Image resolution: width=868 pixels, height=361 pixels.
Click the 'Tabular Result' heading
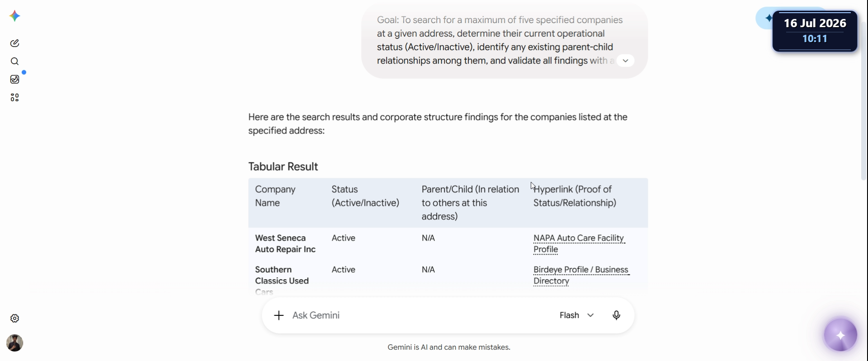click(x=283, y=166)
